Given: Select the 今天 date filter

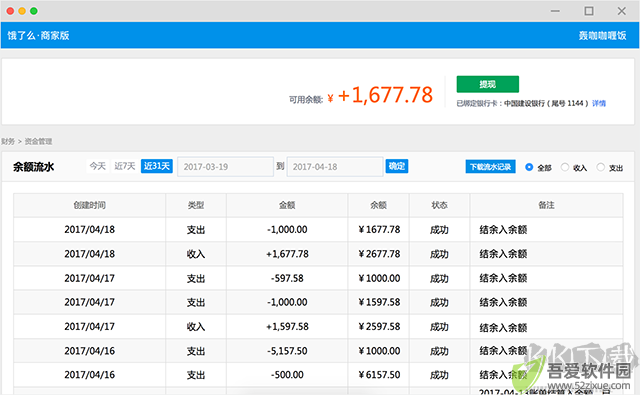Looking at the screenshot, I should tap(98, 166).
